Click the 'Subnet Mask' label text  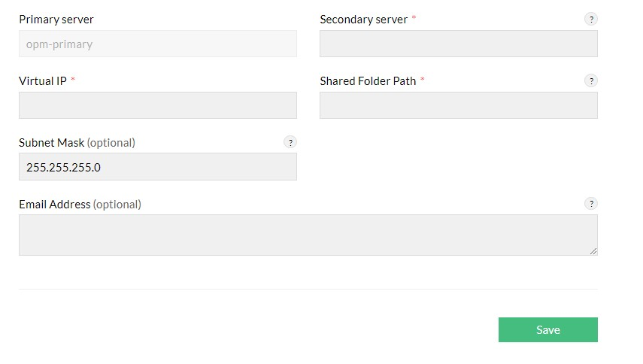(x=51, y=143)
